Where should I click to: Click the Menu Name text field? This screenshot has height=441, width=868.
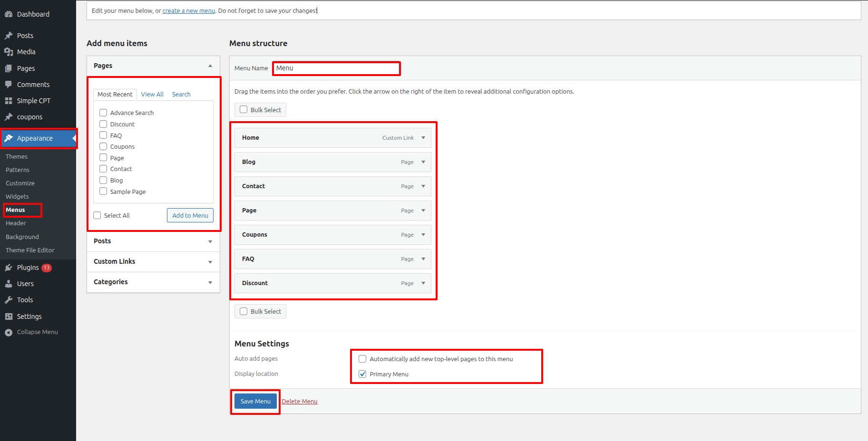(x=336, y=68)
